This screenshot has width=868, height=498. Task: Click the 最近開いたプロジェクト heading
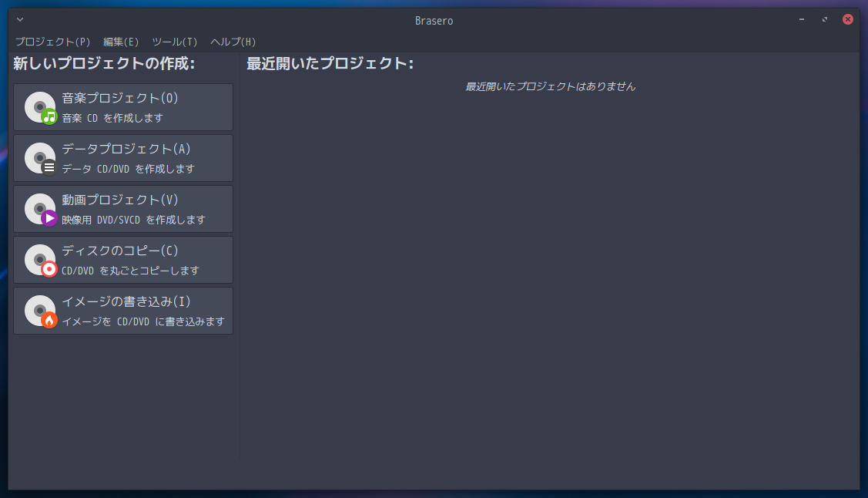(x=330, y=64)
